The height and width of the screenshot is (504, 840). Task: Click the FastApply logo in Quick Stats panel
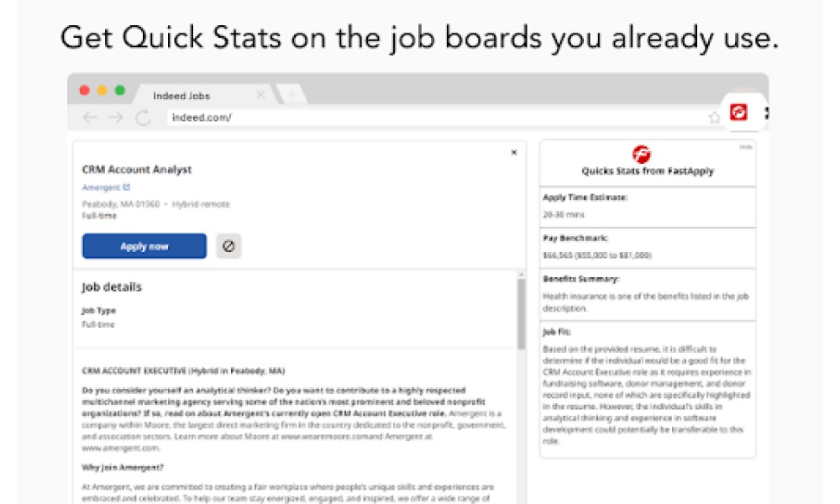coord(641,155)
